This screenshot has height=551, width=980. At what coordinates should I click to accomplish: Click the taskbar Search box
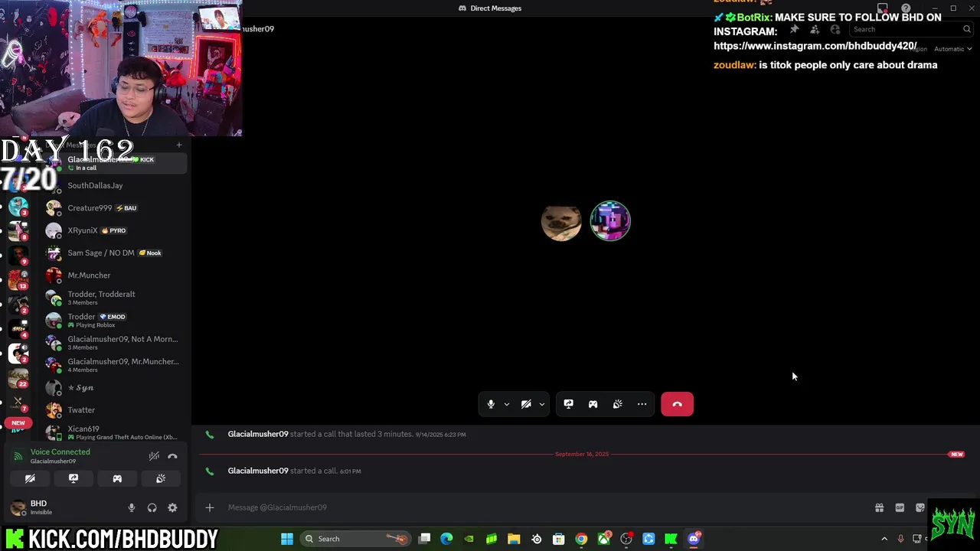(x=354, y=539)
